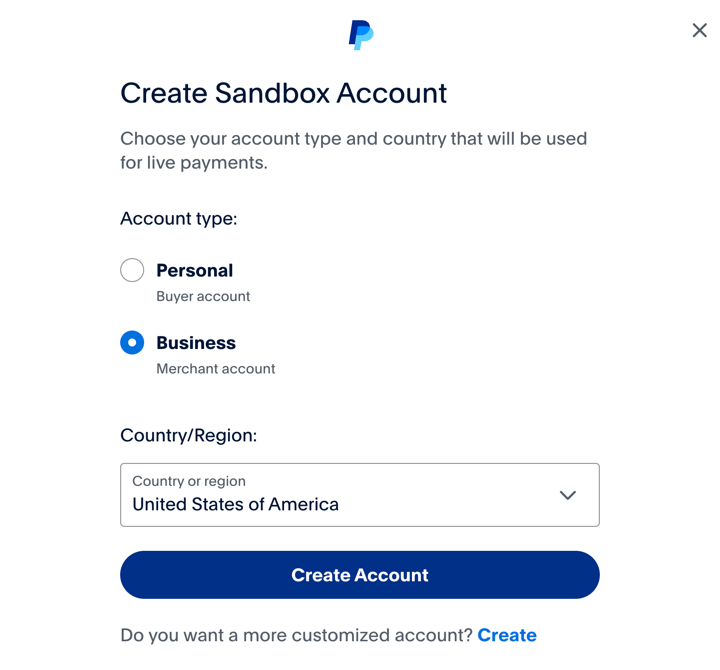Viewport: 720px width, 670px height.
Task: Click the PayPal logo icon
Action: [361, 34]
